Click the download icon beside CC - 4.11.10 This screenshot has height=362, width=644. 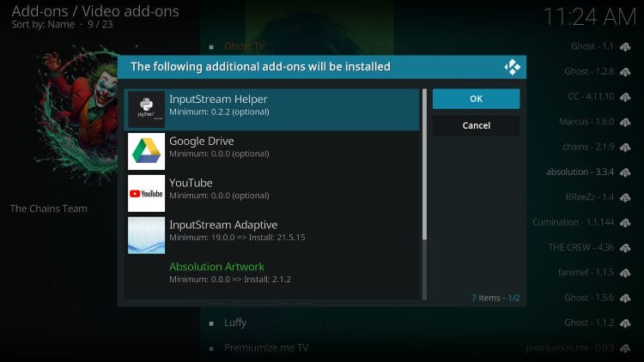coord(625,97)
